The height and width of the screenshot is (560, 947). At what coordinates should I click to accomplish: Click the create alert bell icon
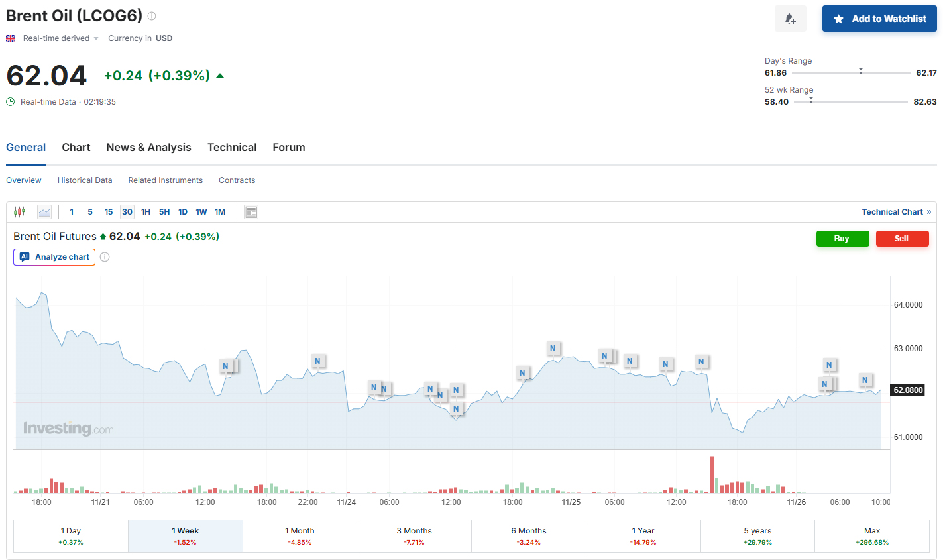pos(790,19)
